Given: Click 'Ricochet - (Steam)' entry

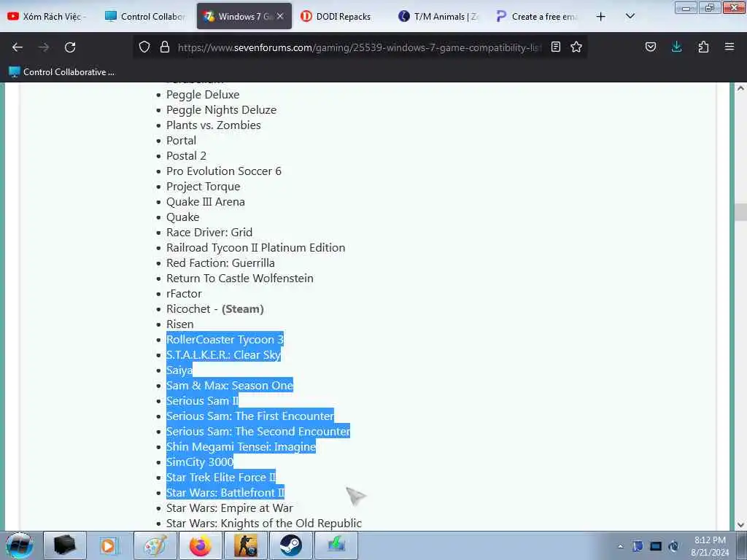Looking at the screenshot, I should [215, 308].
